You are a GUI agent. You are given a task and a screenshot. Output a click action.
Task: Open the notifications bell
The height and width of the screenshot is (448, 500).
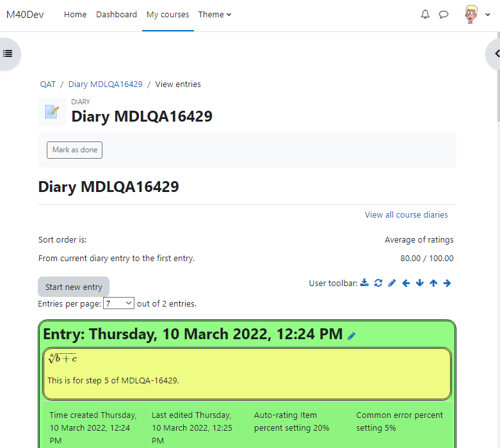tap(425, 14)
